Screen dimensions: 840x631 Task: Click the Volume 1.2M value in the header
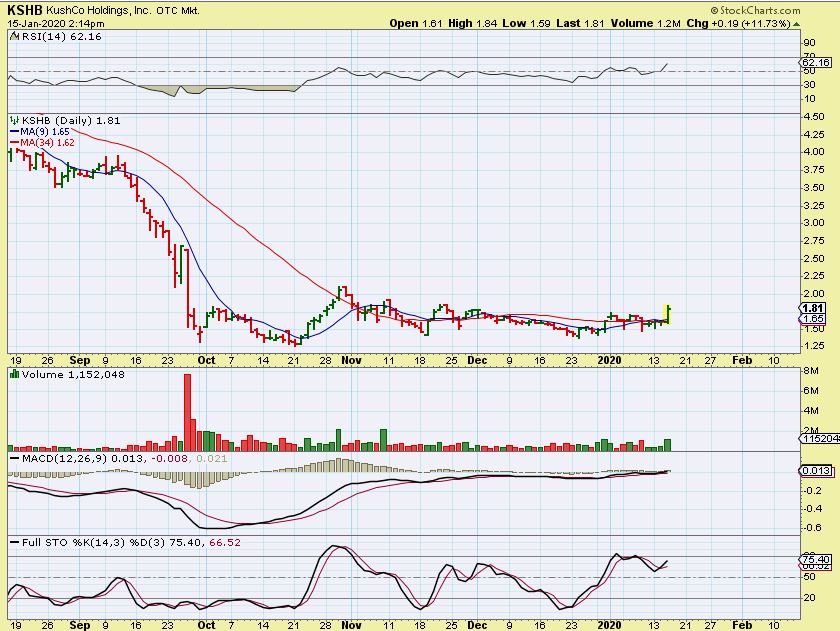tap(645, 24)
